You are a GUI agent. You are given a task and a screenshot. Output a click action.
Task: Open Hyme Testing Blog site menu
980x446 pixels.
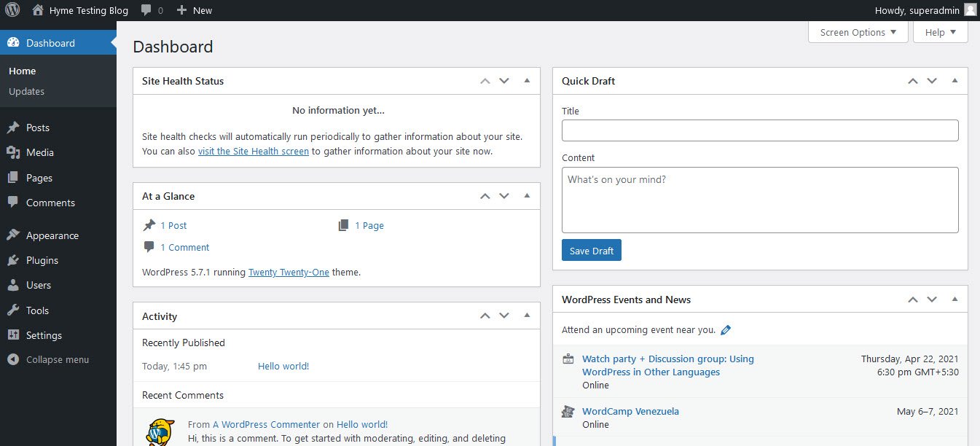pos(80,10)
